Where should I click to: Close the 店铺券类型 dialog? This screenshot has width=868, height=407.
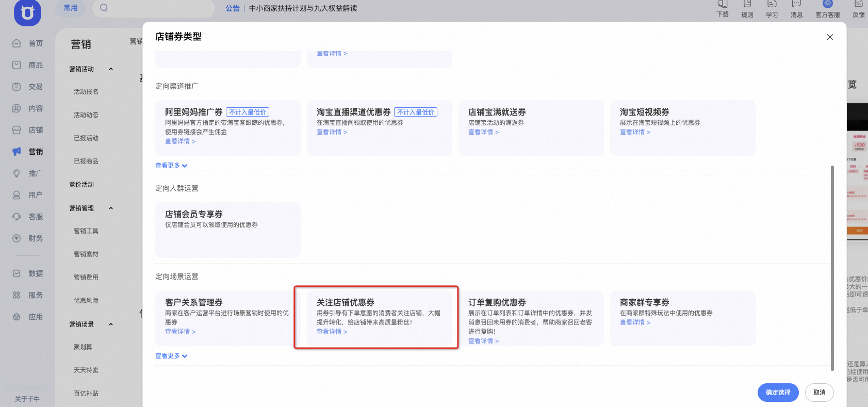(830, 37)
